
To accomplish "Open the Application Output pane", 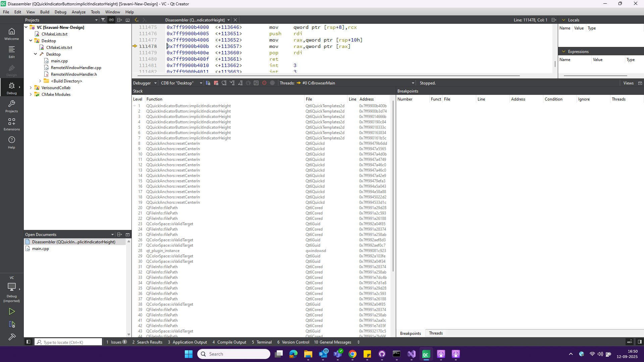I will [x=187, y=342].
